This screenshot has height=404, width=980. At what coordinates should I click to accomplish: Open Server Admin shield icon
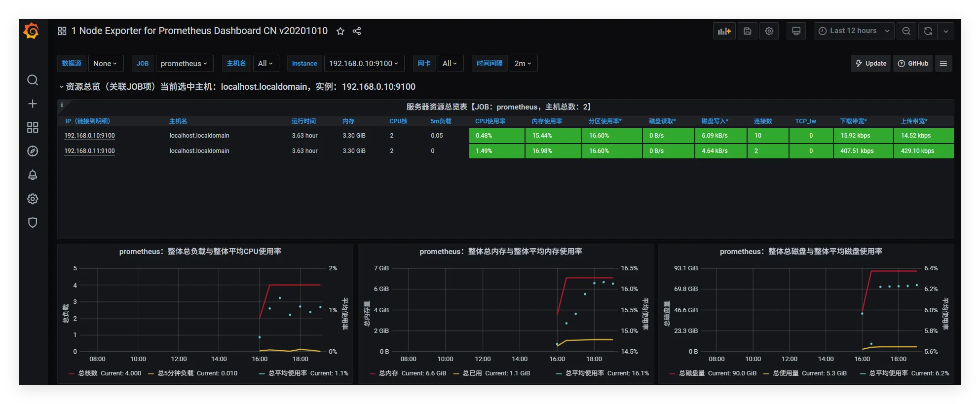click(x=33, y=222)
